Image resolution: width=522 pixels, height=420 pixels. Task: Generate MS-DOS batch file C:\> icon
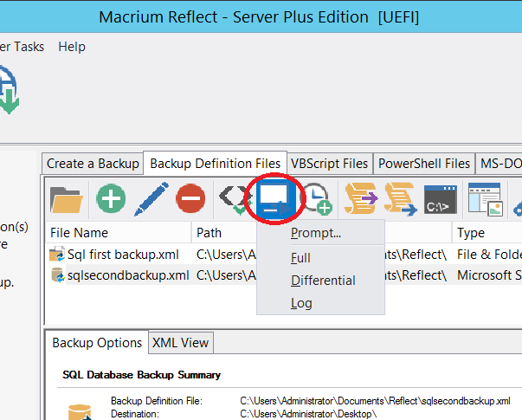(441, 200)
